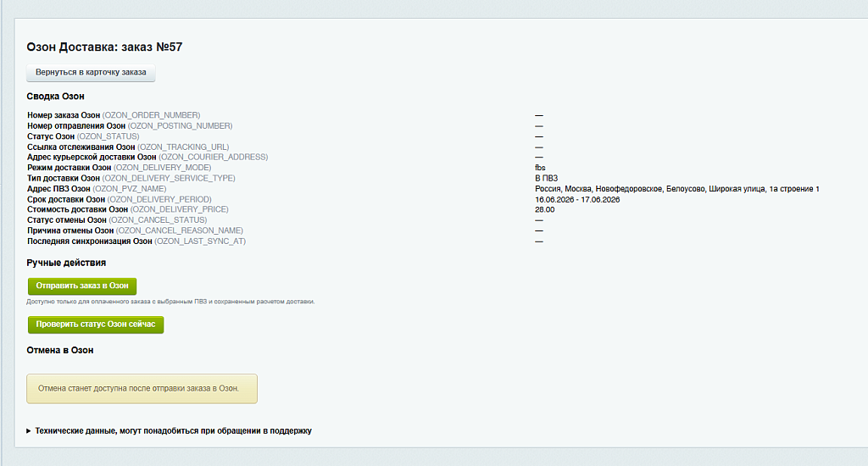Expand the 'Технические данные' disclosure triangle
Screen dimensions: 868x466
tap(29, 430)
